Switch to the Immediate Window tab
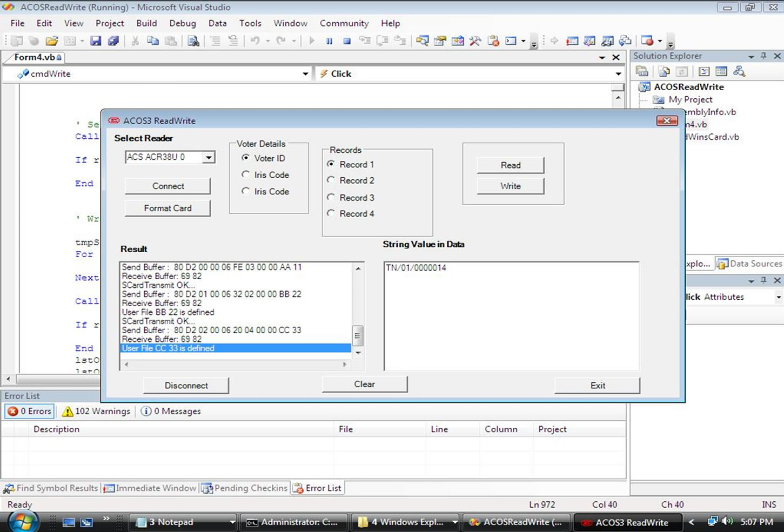The image size is (784, 532). pos(150,488)
